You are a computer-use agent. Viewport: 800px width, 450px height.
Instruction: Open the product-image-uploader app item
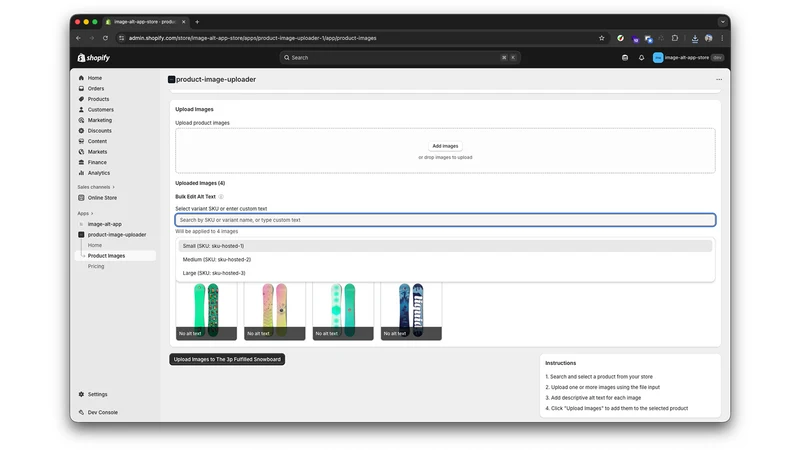tap(116, 235)
